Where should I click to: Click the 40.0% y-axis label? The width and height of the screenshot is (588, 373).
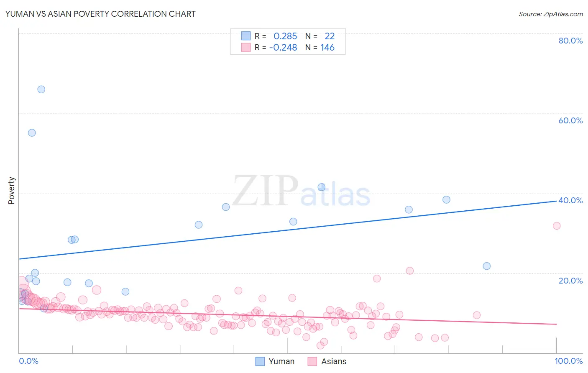pos(570,200)
